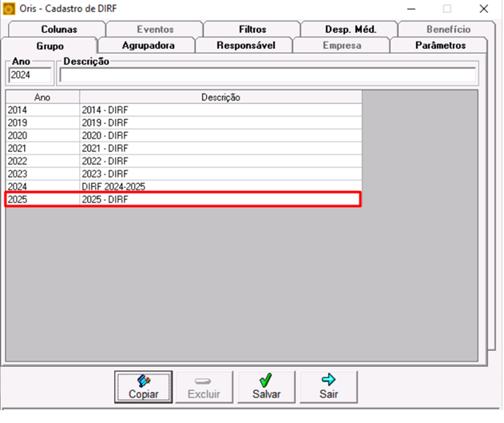The height and width of the screenshot is (423, 504).
Task: Click the Oris application icon in title bar
Action: pyautogui.click(x=9, y=9)
